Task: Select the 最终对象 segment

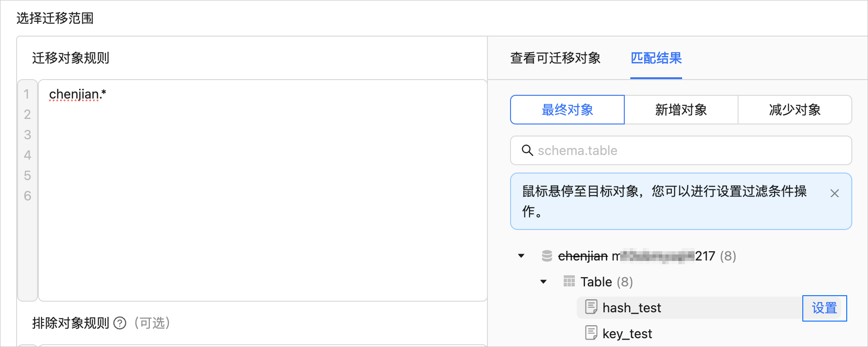Action: point(567,110)
